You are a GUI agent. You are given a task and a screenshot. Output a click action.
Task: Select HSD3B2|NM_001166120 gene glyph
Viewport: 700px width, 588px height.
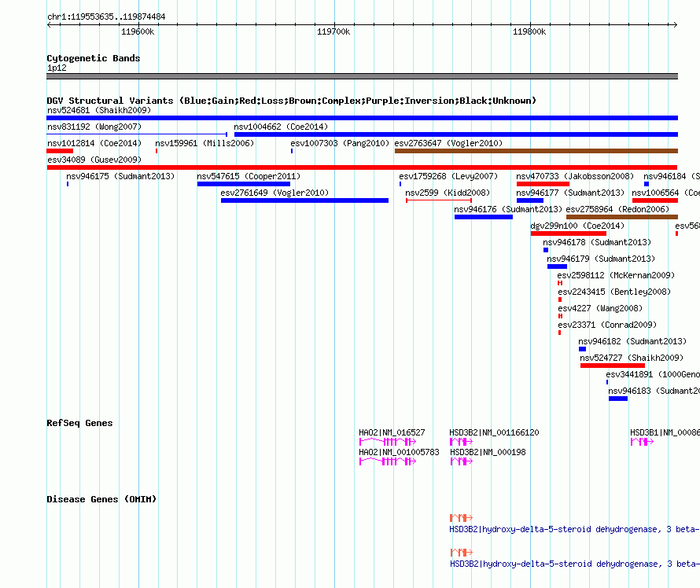(461, 442)
